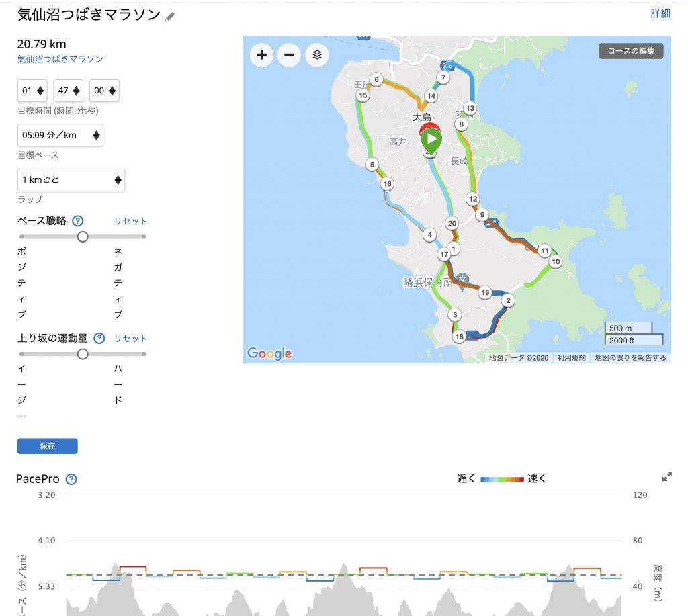Viewport: 688px width, 616px height.
Task: Click the blue 保存 button
Action: coord(48,446)
